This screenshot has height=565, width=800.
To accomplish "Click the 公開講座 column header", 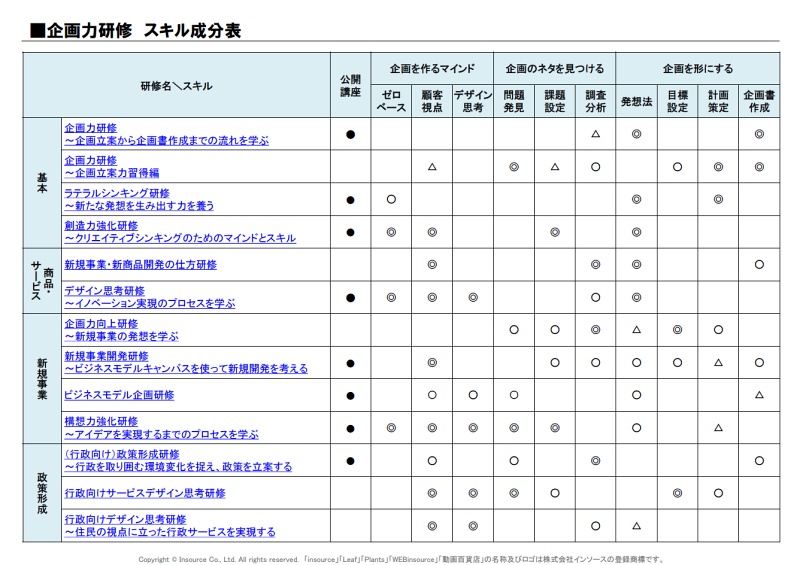I will 351,85.
